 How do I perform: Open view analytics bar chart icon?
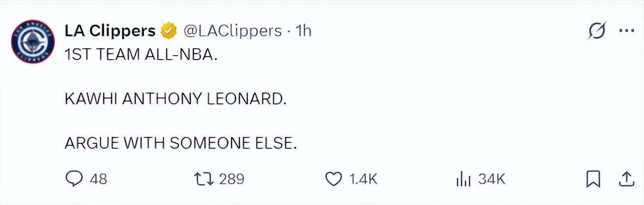(x=463, y=179)
